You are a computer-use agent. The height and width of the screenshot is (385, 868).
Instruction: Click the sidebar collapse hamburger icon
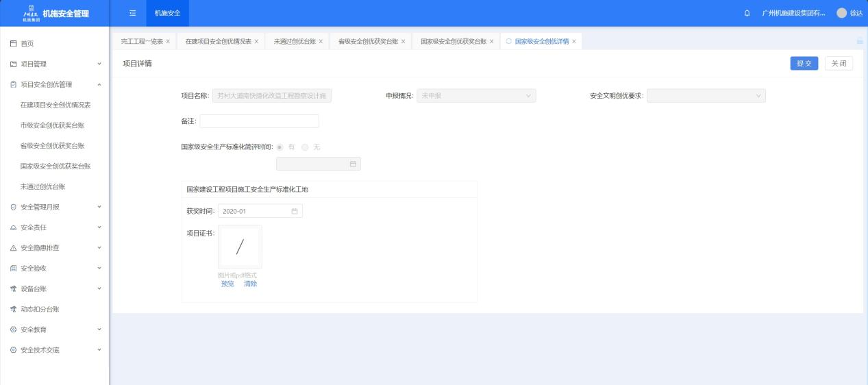[132, 13]
